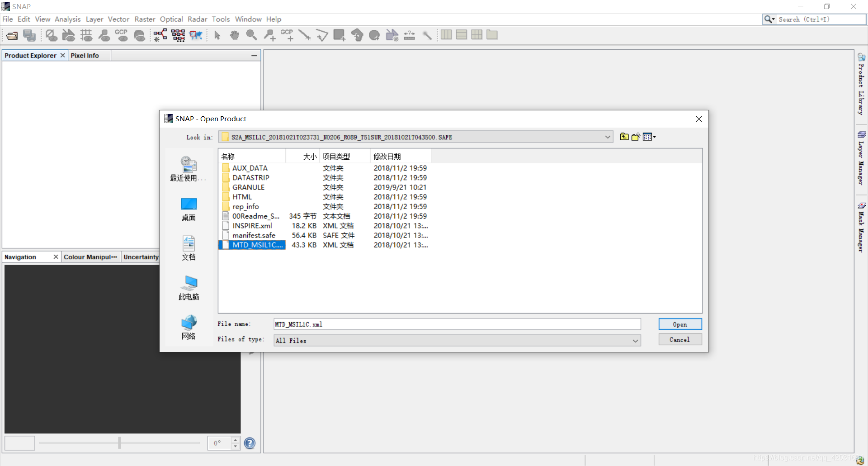The width and height of the screenshot is (868, 466).
Task: Open the World Map subset icon
Action: tap(196, 35)
